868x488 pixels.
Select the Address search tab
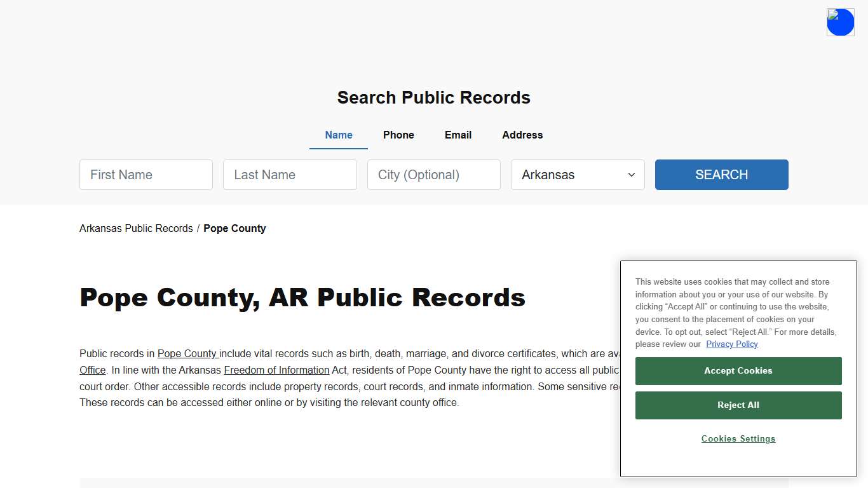coord(522,135)
